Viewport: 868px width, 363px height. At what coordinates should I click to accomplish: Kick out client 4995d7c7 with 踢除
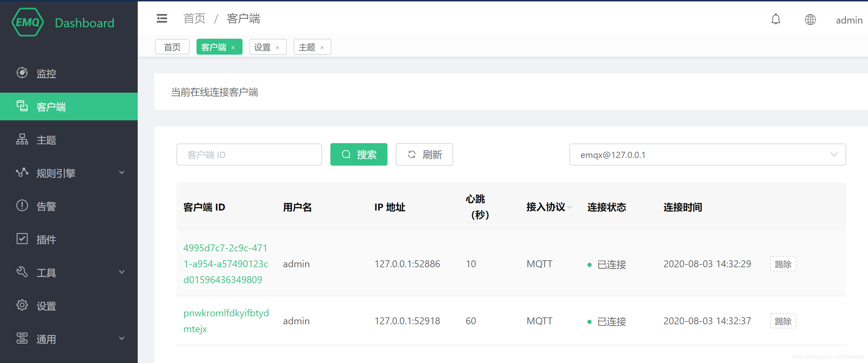coord(783,264)
